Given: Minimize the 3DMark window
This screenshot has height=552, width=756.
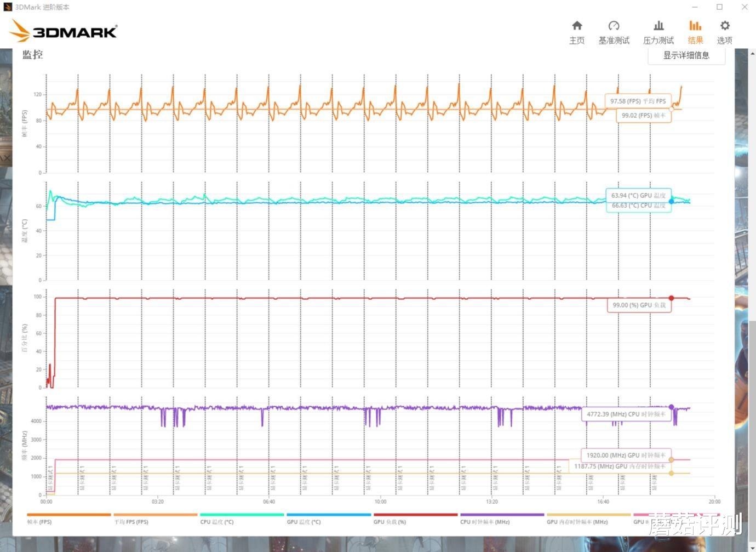Looking at the screenshot, I should pyautogui.click(x=695, y=7).
